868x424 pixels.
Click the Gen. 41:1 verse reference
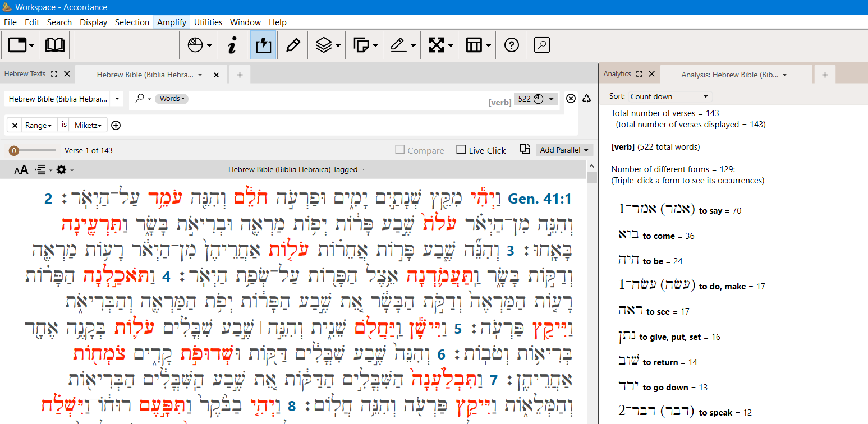(x=539, y=199)
